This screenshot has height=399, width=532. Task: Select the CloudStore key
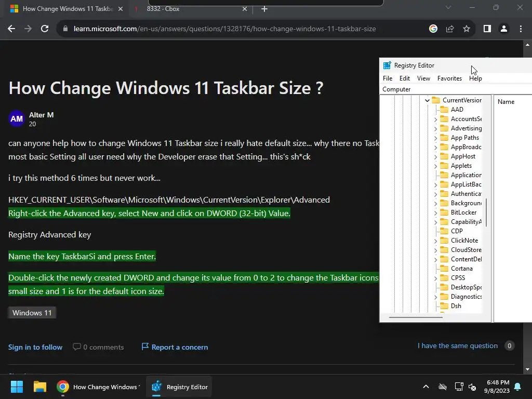tap(466, 250)
